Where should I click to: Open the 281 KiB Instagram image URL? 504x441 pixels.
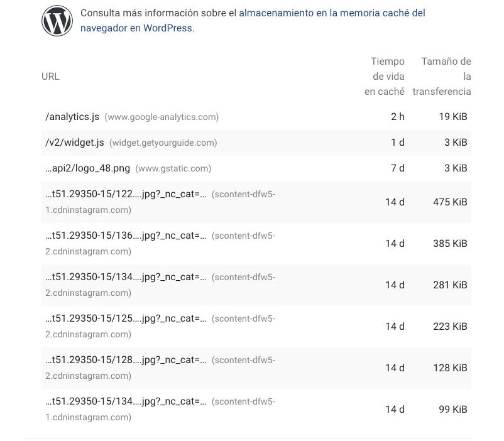click(x=126, y=278)
